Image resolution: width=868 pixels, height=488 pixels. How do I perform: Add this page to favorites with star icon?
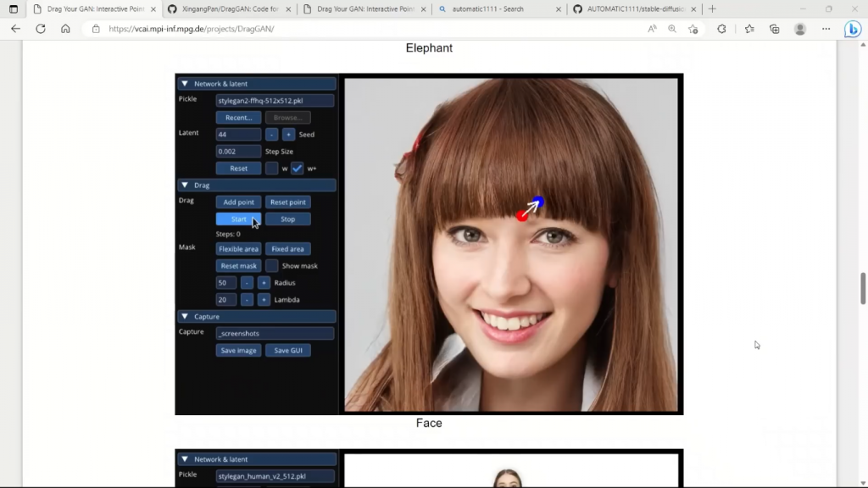coord(693,29)
